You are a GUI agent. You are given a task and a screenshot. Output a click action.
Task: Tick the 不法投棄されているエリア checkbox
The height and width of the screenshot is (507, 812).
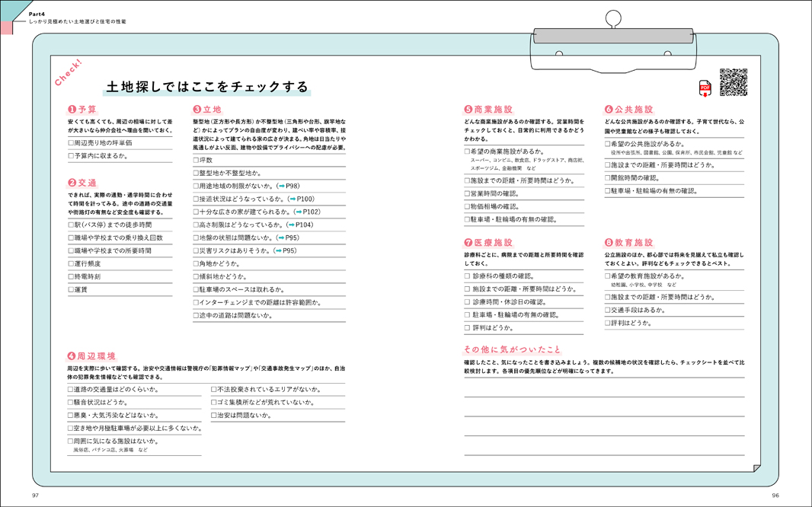(x=214, y=390)
